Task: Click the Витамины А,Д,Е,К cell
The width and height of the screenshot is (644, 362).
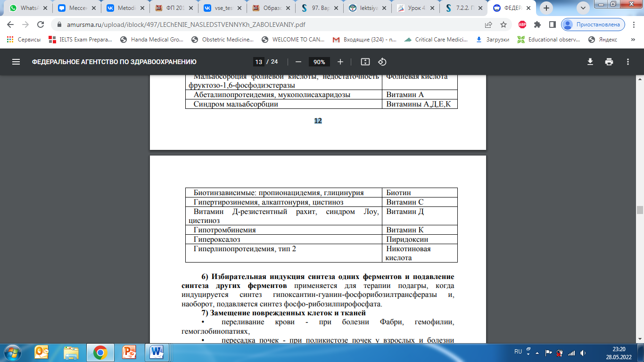Action: coord(420,104)
